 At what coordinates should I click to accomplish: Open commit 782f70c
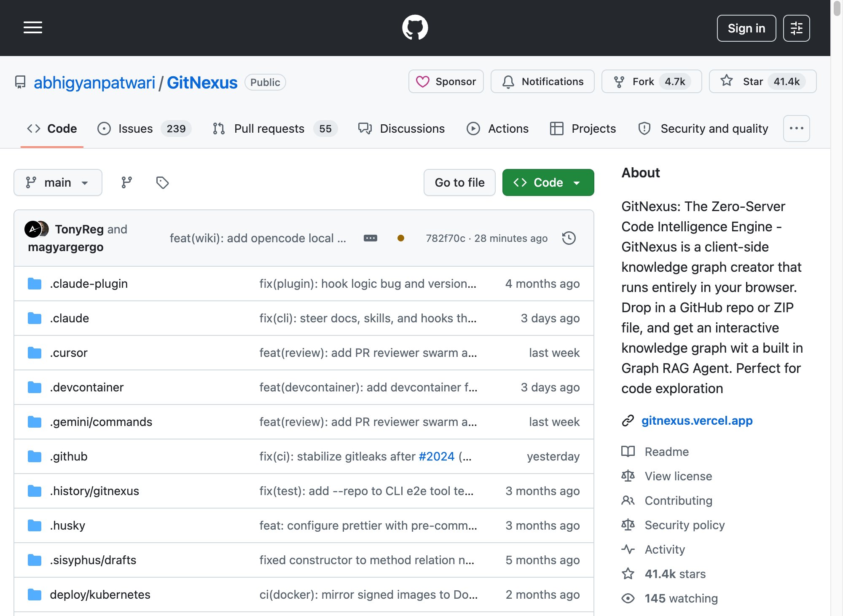(x=446, y=238)
